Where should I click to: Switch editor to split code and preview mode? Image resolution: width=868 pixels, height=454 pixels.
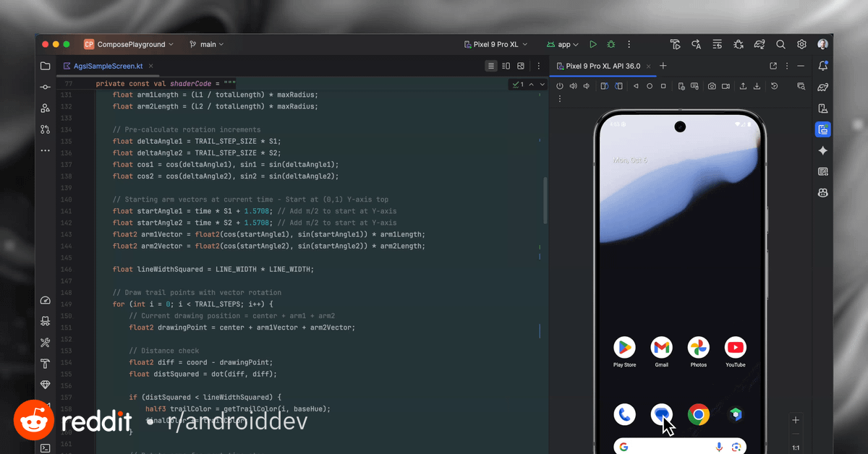(506, 66)
